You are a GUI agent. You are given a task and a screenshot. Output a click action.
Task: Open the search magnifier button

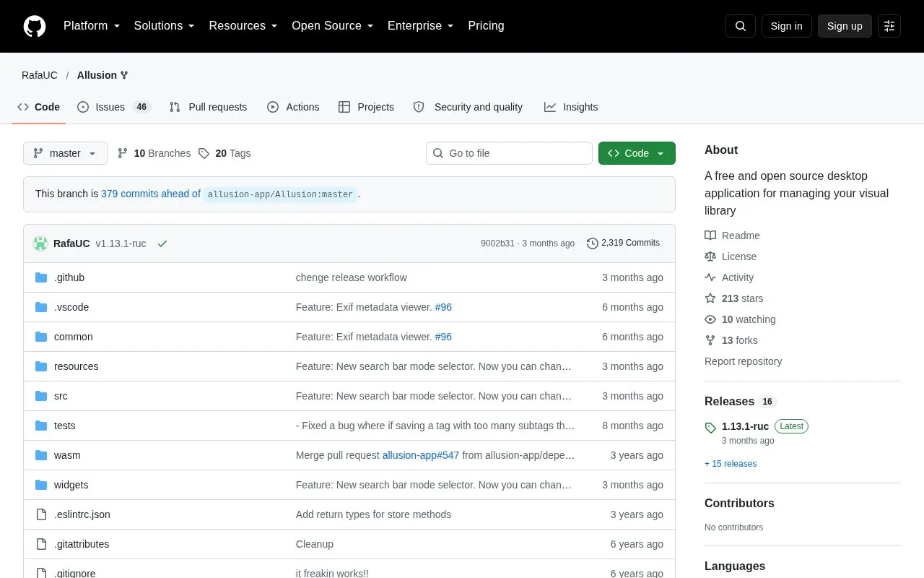coord(741,26)
